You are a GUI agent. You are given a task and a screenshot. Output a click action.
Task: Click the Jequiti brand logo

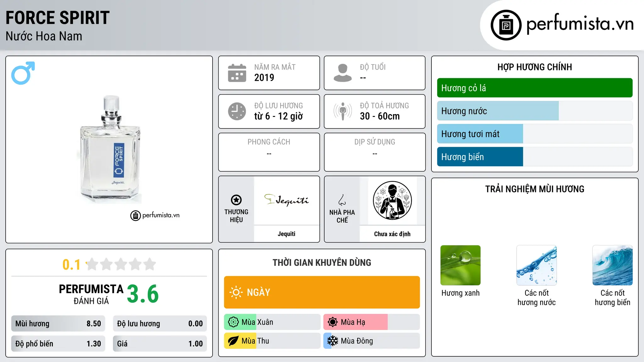click(286, 200)
